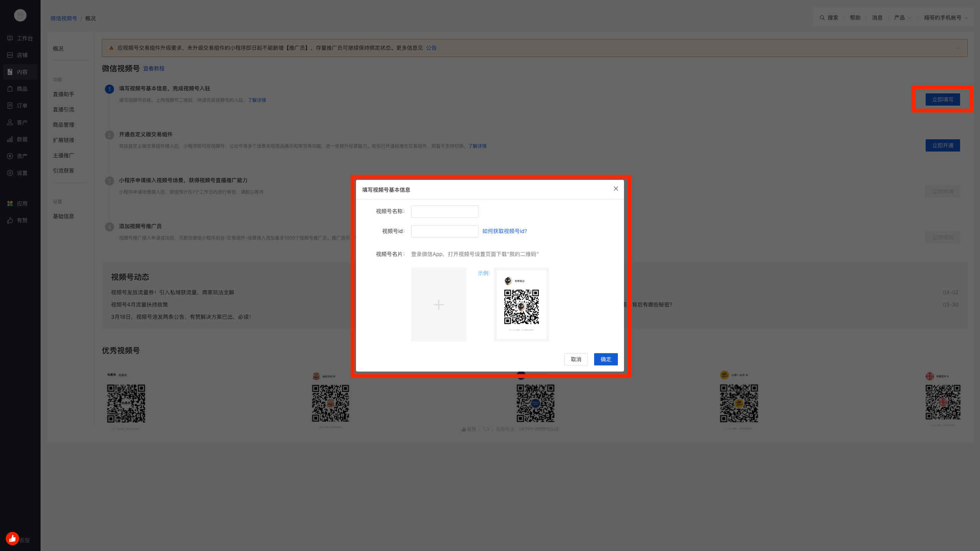Open 引流获客 menu item
980x551 pixels.
click(64, 171)
